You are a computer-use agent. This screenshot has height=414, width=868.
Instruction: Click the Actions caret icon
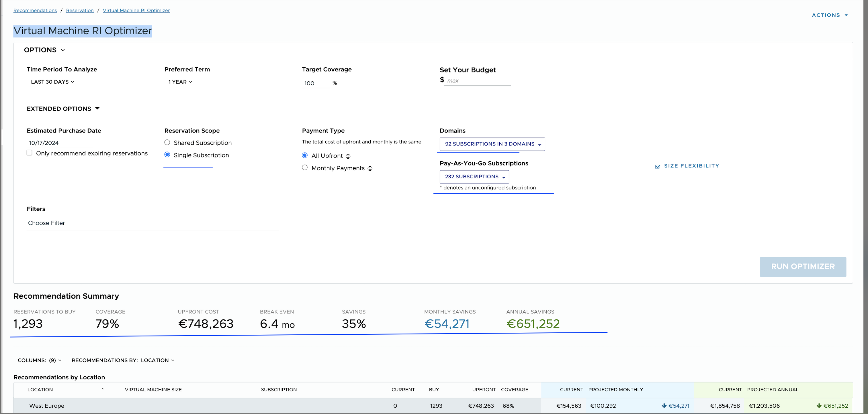846,15
